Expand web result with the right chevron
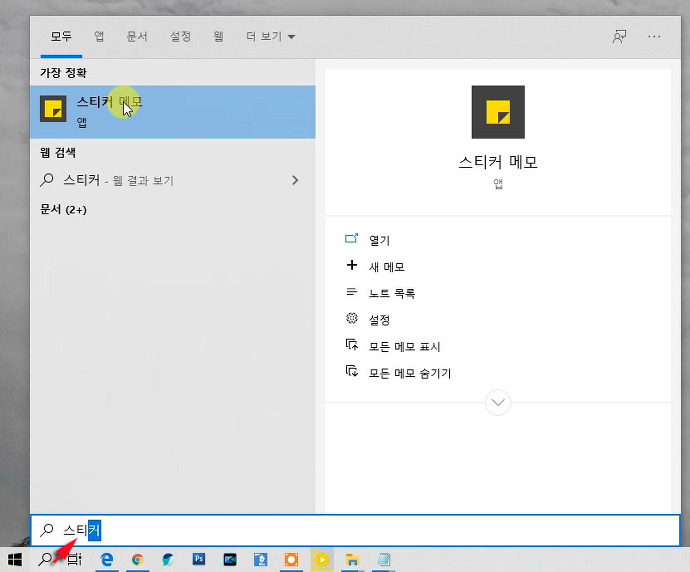This screenshot has width=690, height=572. click(x=295, y=180)
